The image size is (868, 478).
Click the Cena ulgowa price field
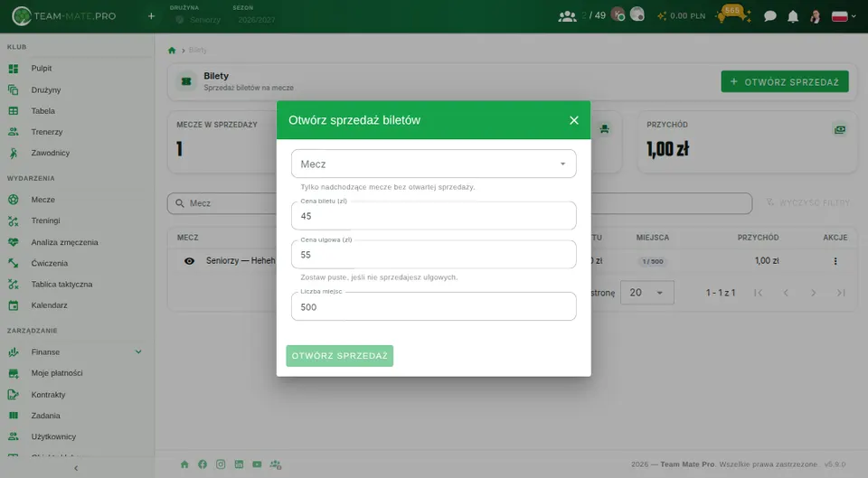coord(433,255)
